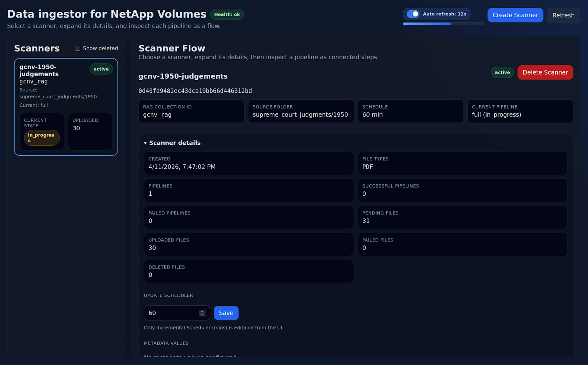
Task: Click the Uploaded 30 tile in sidebar
Action: click(x=90, y=132)
